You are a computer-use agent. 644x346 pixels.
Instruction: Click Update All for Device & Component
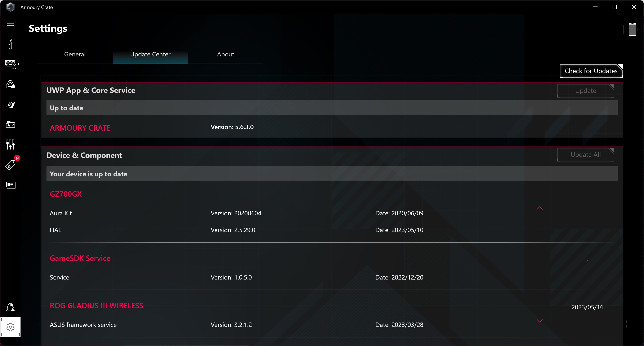(586, 155)
